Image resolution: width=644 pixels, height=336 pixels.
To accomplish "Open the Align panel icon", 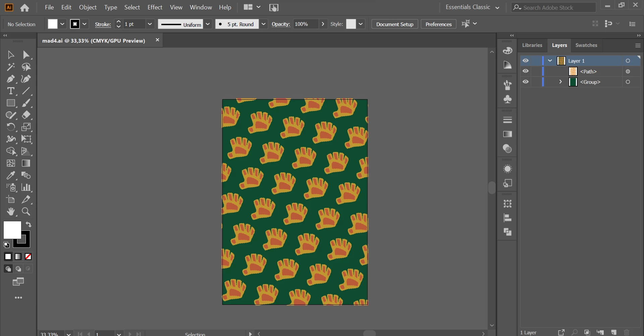I will [507, 218].
